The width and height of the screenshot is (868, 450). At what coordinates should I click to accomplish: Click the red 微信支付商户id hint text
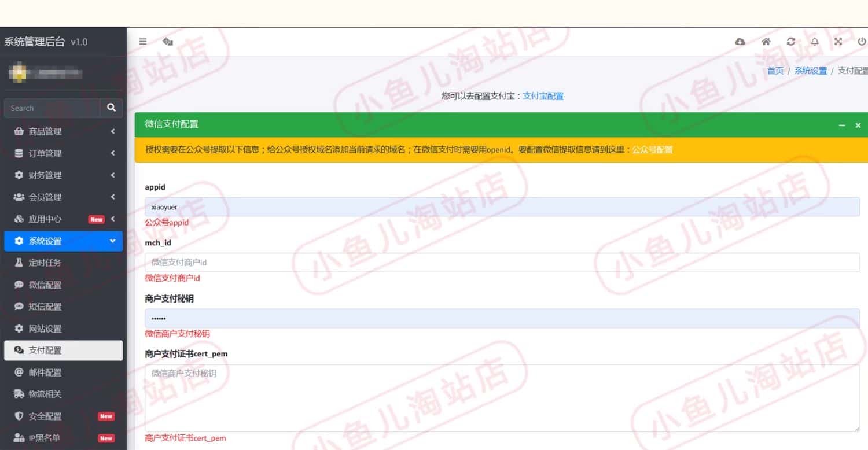point(172,278)
